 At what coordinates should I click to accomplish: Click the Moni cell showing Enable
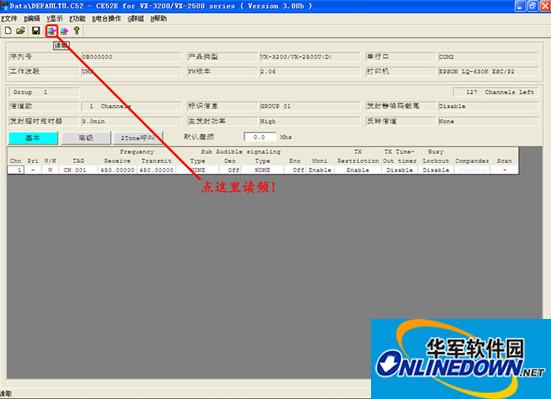click(x=320, y=170)
